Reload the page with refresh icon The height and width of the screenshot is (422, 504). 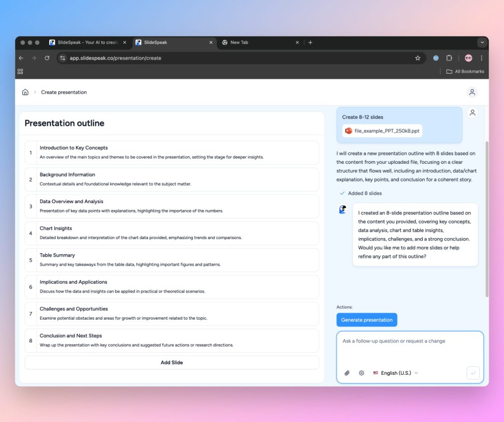tap(47, 58)
